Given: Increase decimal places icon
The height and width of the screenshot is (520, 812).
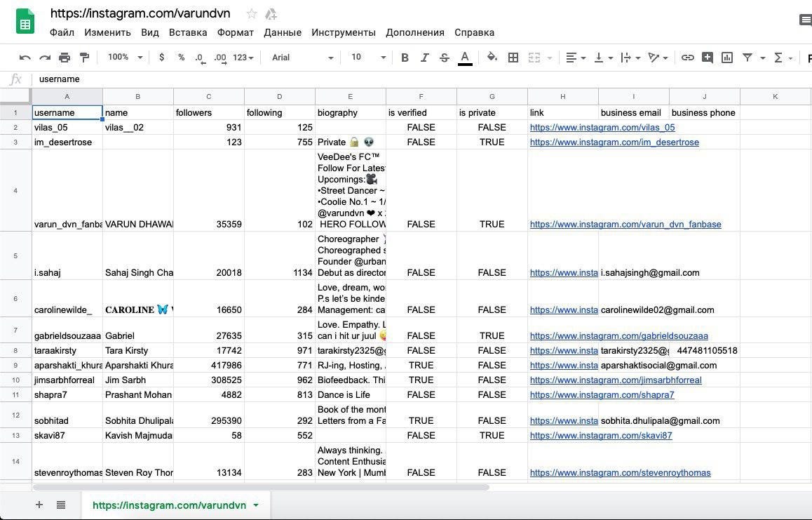Looking at the screenshot, I should pos(220,58).
